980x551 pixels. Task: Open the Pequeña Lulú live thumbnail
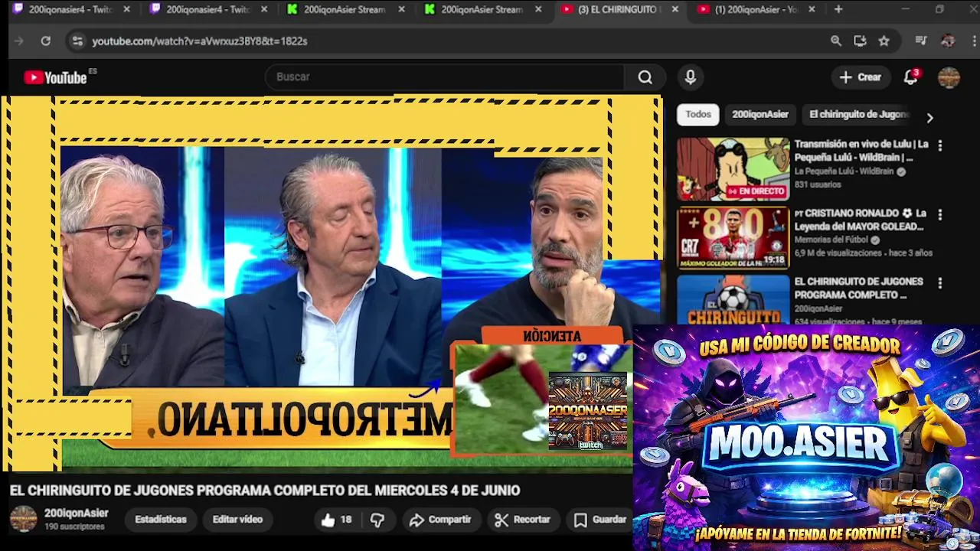pos(733,169)
